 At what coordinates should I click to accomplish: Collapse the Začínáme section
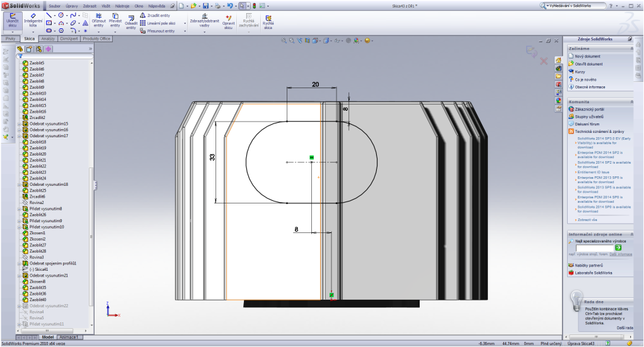(631, 48)
